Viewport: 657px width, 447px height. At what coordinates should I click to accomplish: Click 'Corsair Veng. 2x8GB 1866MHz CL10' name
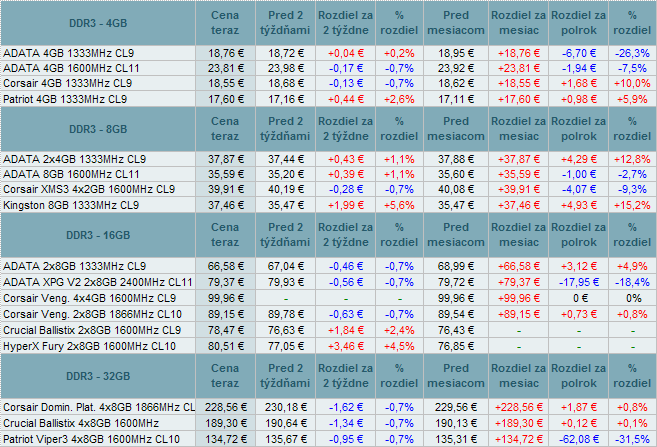[x=92, y=314]
